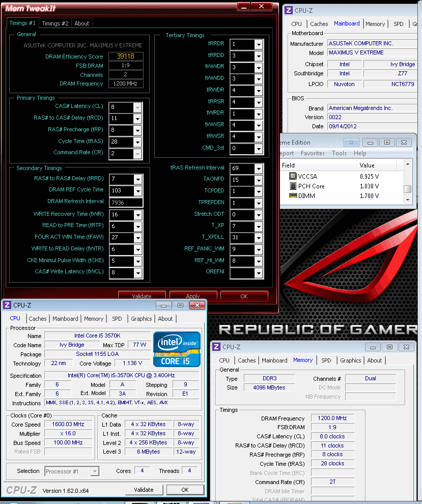Expand the OREFNI dropdown
This screenshot has height=504, width=422.
tap(259, 273)
